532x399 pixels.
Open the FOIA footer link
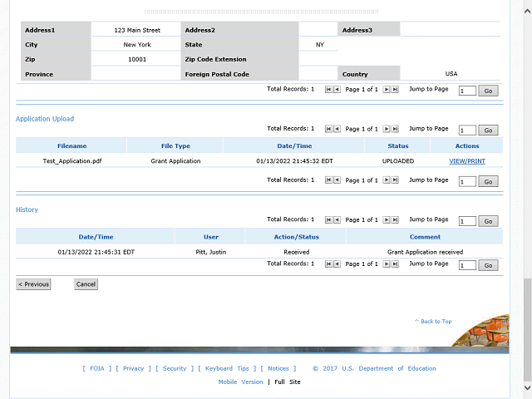97,368
